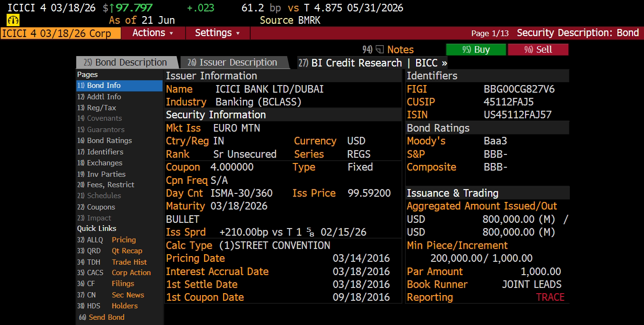Click the TRACE reporting value
Image resolution: width=644 pixels, height=325 pixels.
[550, 297]
